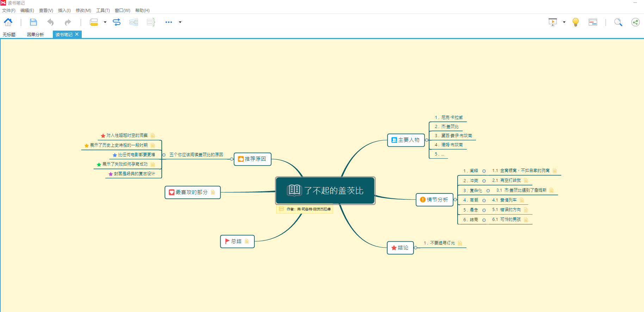644x312 pixels.
Task: Click the blue Relationship connector icon
Action: click(x=117, y=22)
